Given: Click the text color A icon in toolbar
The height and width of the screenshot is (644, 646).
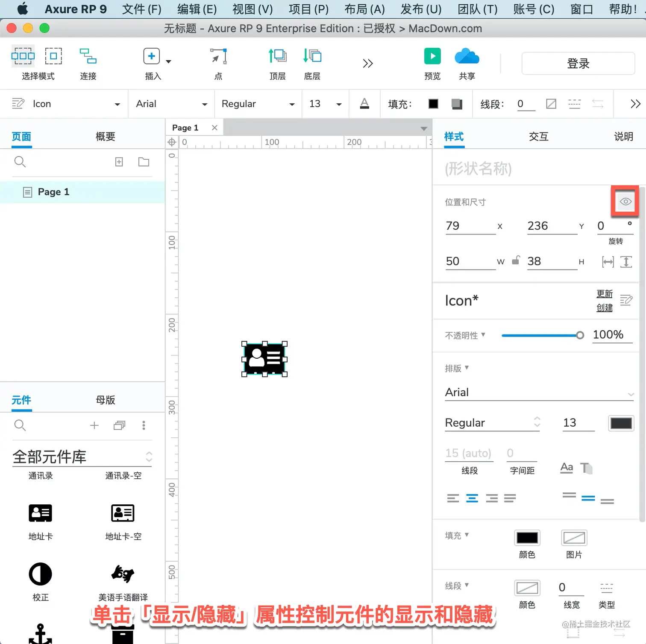Looking at the screenshot, I should tap(364, 104).
